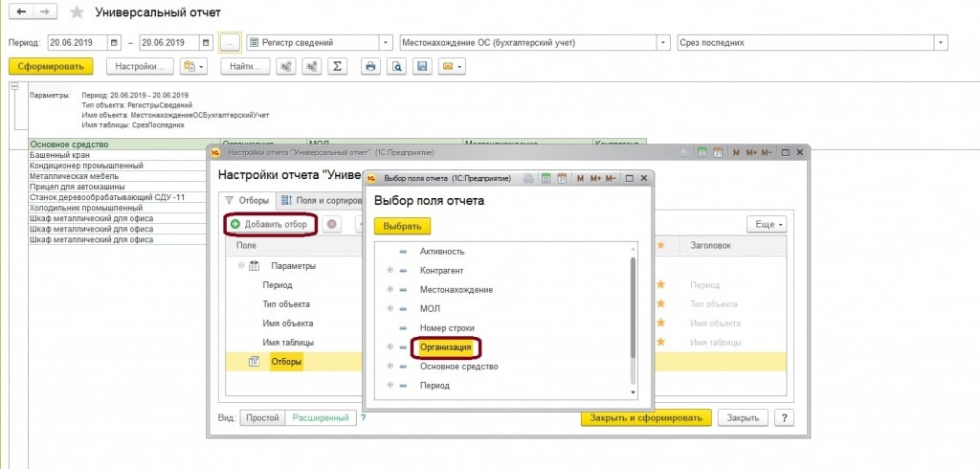Click the Sigma sum icon in the toolbar
The image size is (980, 469).
[337, 67]
